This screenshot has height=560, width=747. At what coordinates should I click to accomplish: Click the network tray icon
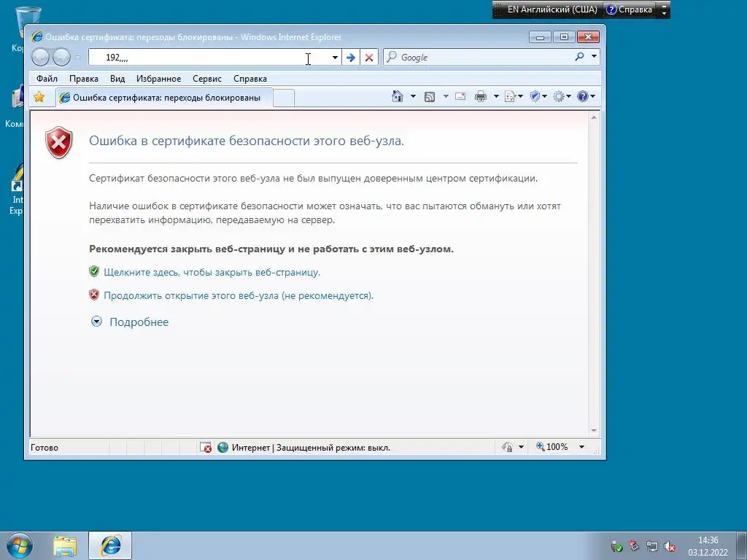[x=651, y=546]
